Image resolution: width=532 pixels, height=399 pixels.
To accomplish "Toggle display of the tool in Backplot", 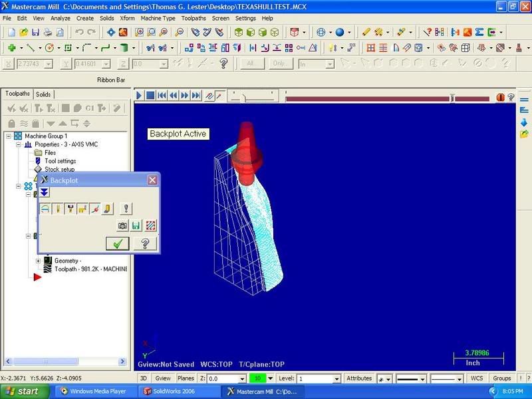I will point(58,208).
